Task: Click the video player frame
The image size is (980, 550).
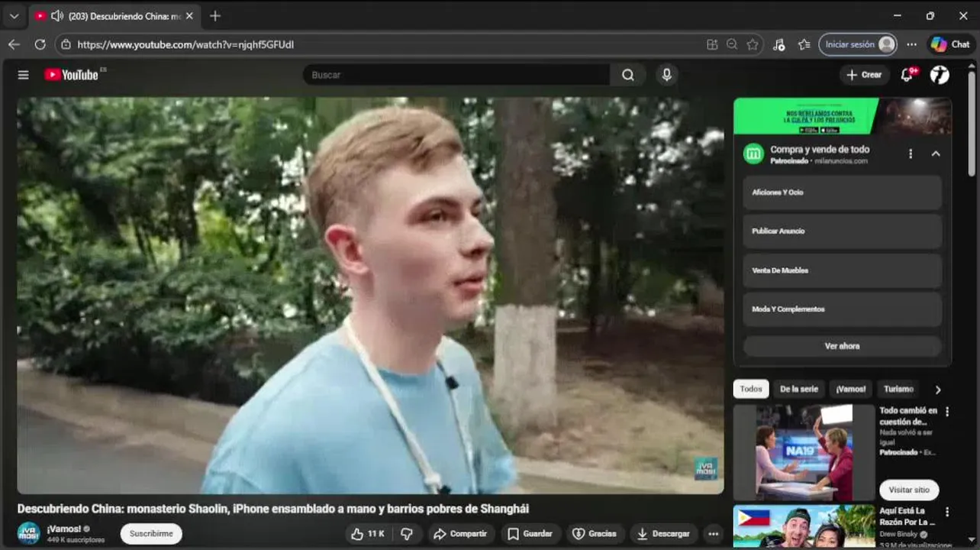Action: 370,296
